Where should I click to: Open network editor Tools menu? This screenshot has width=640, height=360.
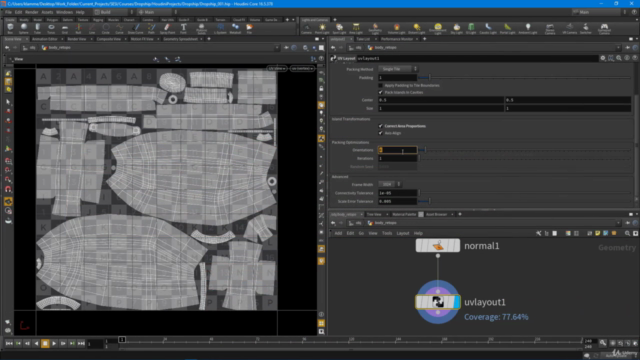point(387,233)
